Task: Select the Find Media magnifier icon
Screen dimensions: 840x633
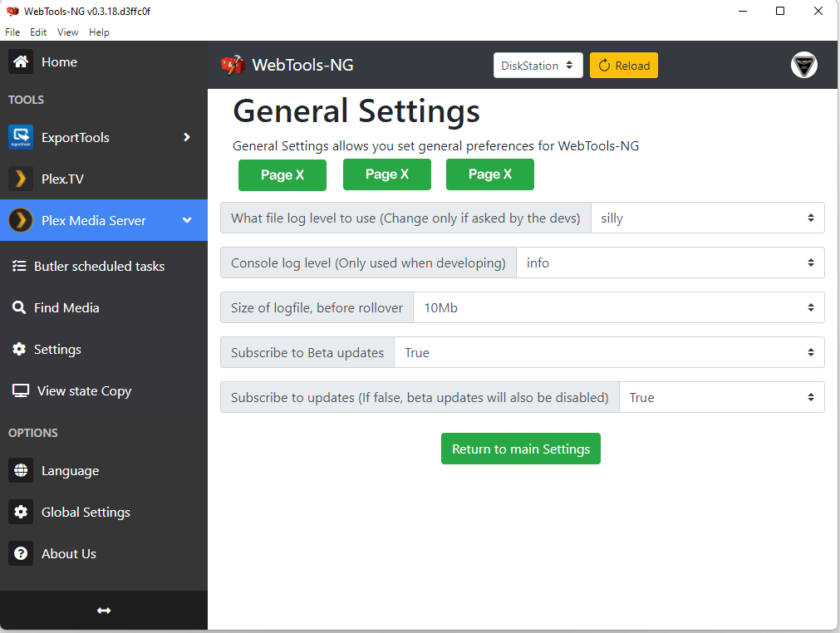Action: tap(20, 307)
